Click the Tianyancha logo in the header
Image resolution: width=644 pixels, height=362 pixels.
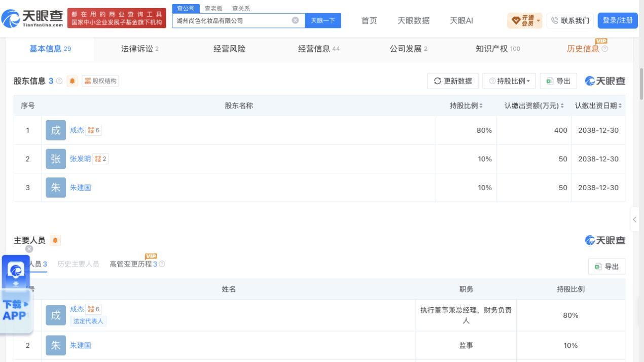[32, 19]
